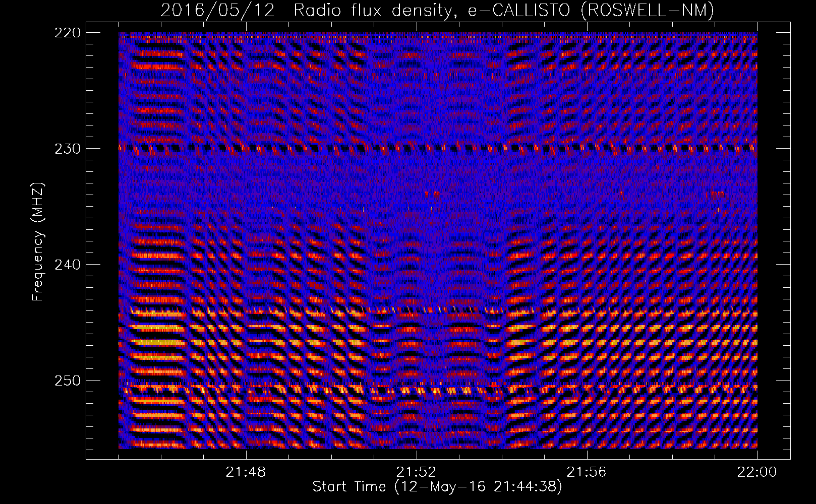Click the 21:48 time tick label
This screenshot has width=816, height=504.
[246, 472]
